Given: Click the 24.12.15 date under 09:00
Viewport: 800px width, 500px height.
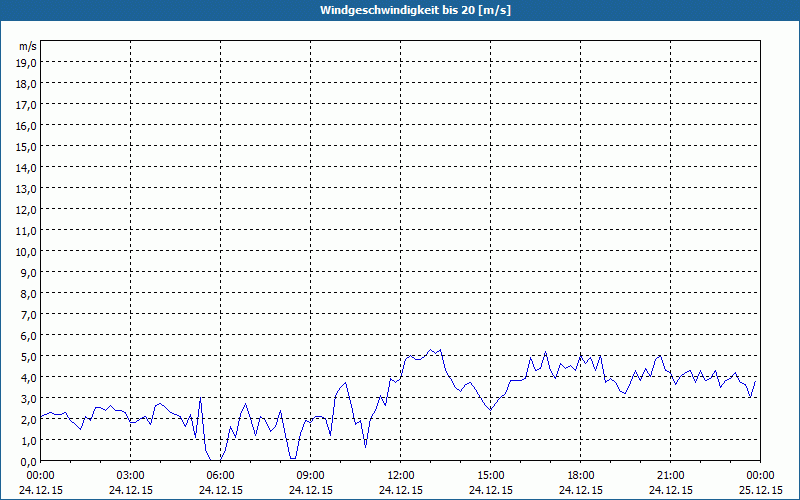Looking at the screenshot, I should click(311, 490).
